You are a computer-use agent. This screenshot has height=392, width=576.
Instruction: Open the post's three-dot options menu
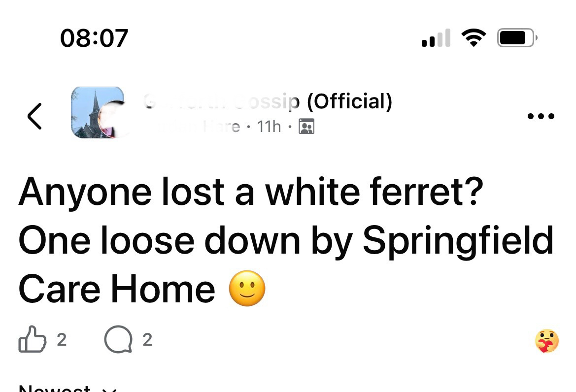coord(541,117)
